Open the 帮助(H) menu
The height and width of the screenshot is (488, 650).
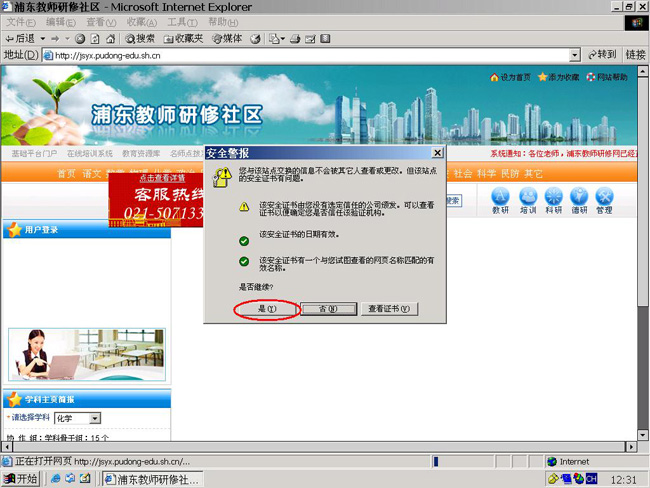coord(223,22)
